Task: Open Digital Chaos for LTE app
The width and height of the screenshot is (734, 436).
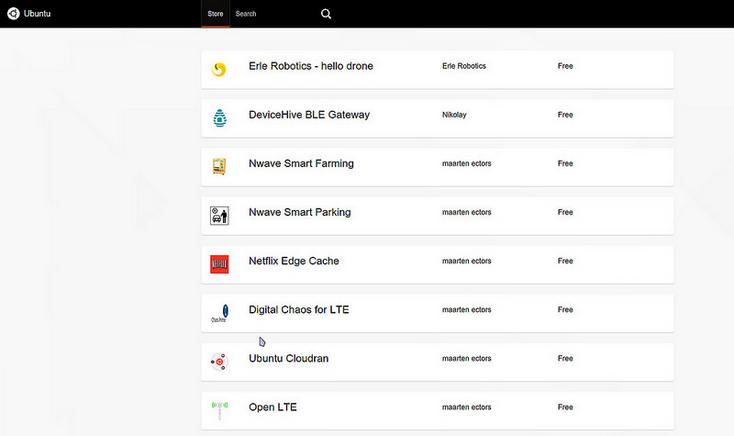Action: pos(299,310)
